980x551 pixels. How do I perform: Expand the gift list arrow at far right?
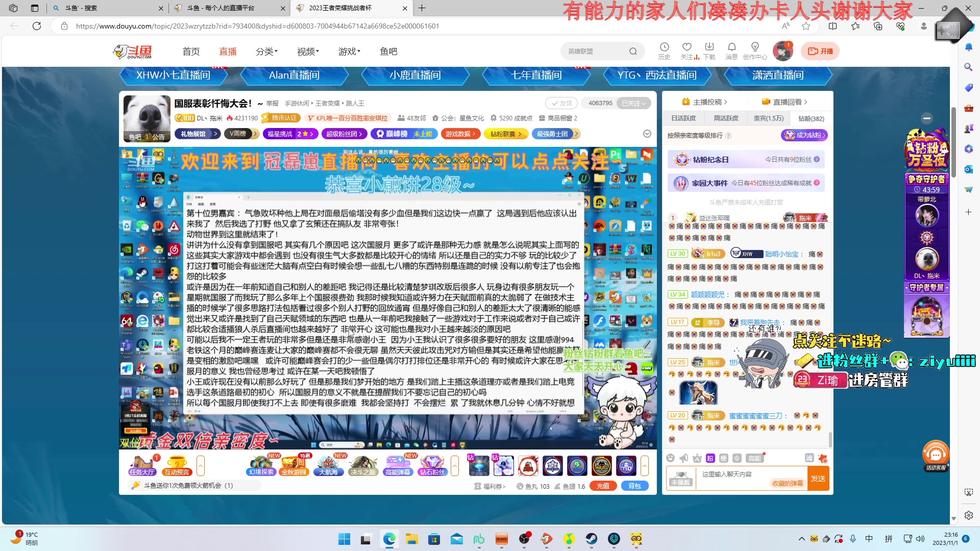tap(645, 465)
